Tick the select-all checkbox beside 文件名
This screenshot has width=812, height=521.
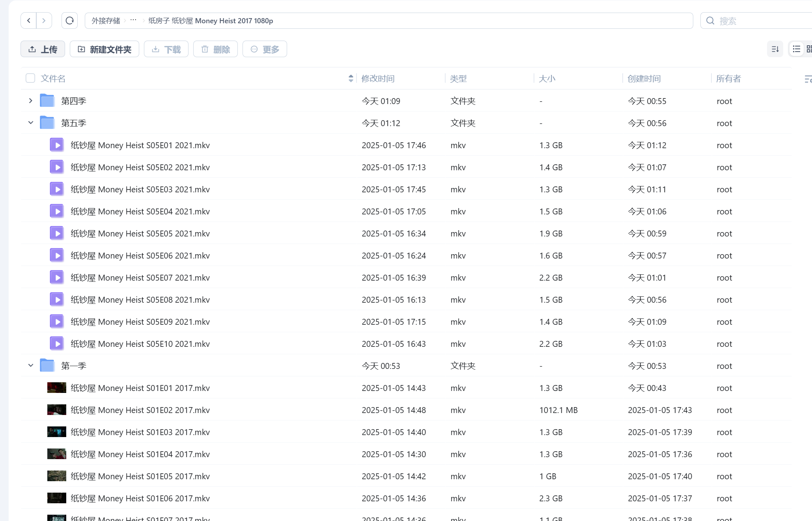30,78
